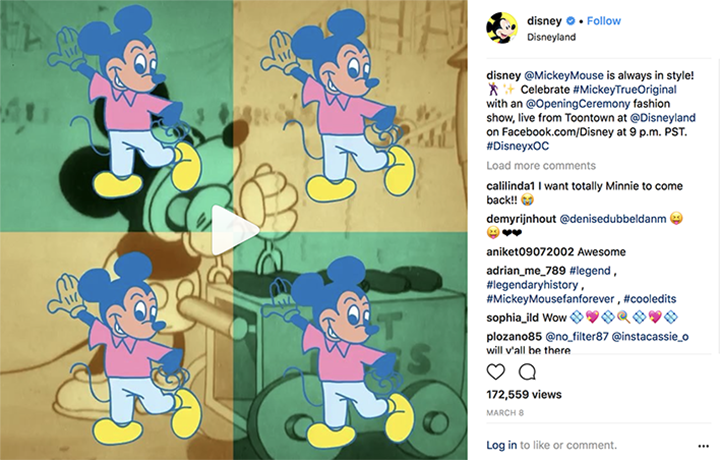
Task: Open the #cooledits hashtag
Action: (x=650, y=299)
